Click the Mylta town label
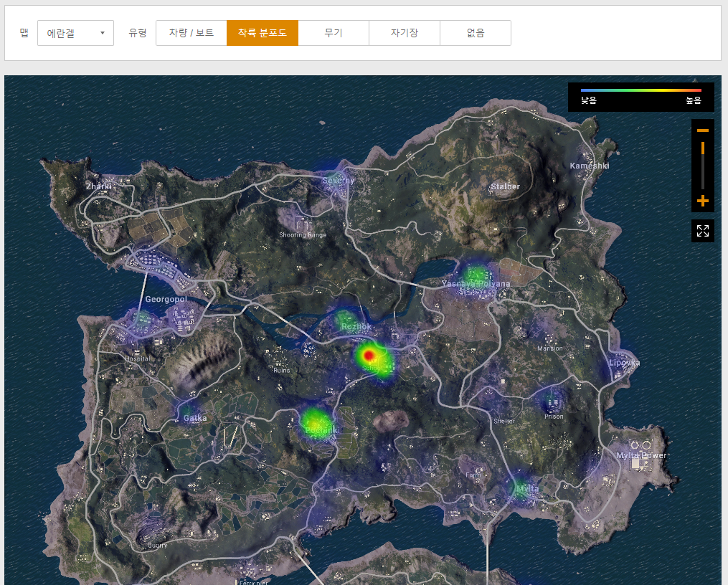The width and height of the screenshot is (728, 585). [527, 488]
